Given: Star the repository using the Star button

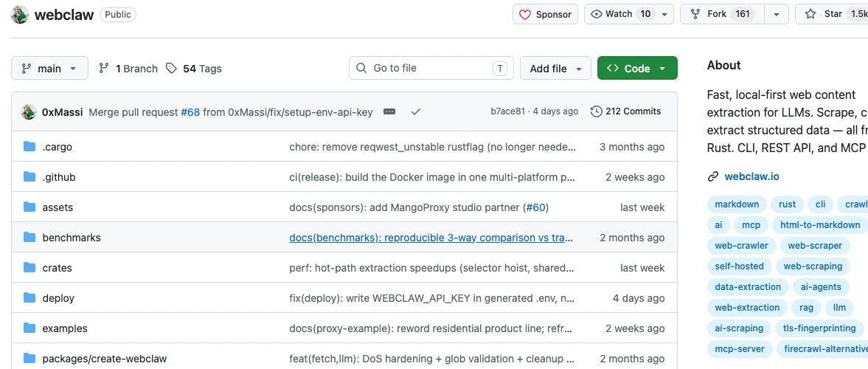Looking at the screenshot, I should [831, 15].
